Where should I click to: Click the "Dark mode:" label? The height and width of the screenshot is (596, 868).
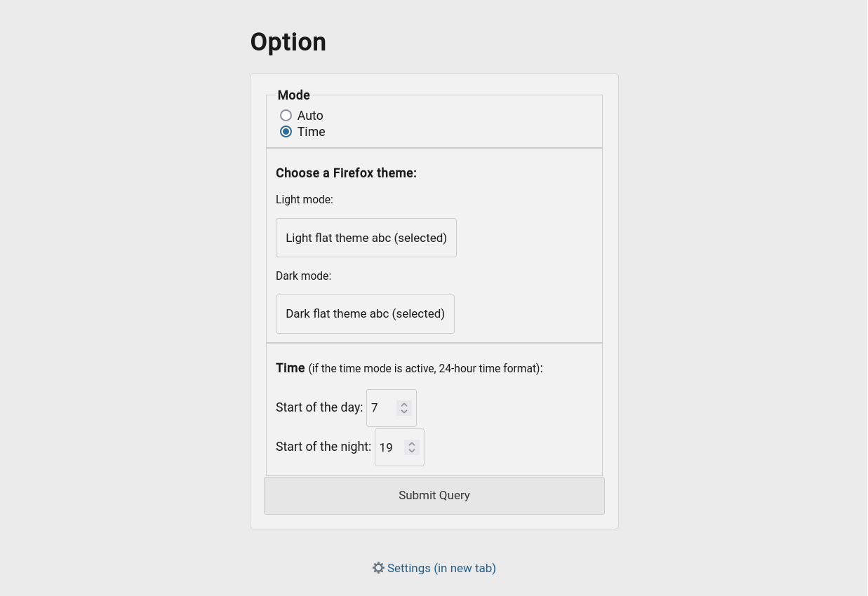(x=303, y=276)
